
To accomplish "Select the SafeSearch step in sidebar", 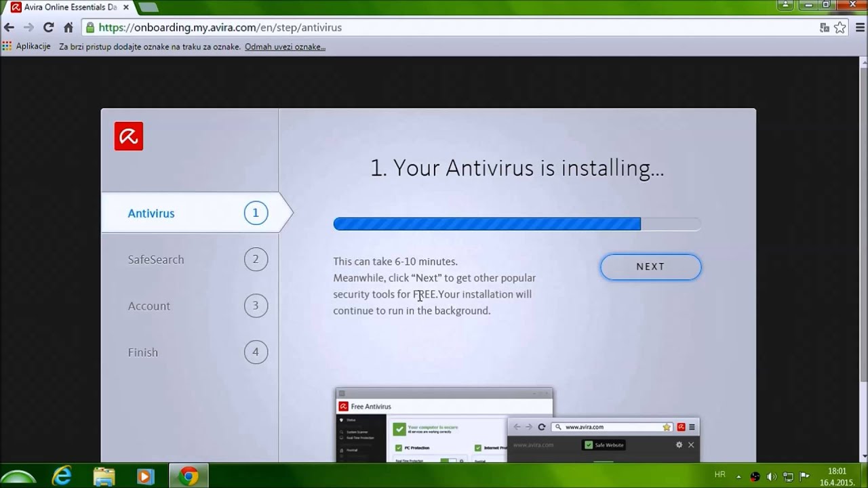I will coord(190,259).
